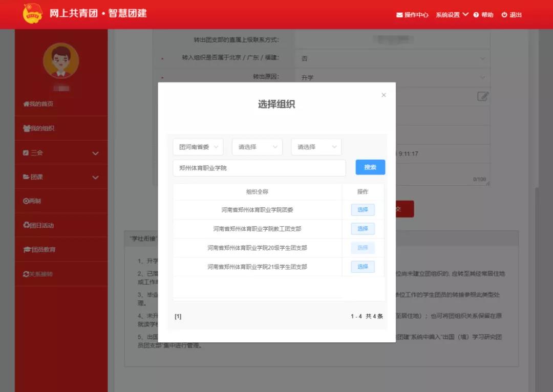
Task: Click the 1 - 4 共 4 条 record count
Action: 367,317
